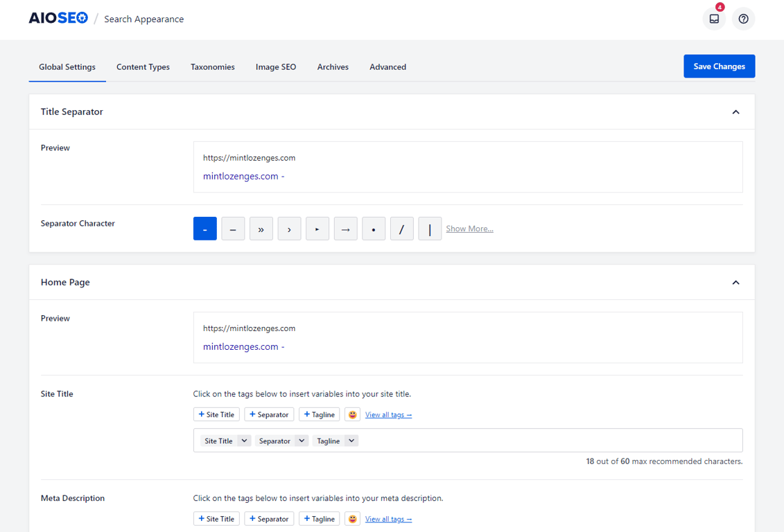
Task: Choose the em dash separator character
Action: pos(233,229)
